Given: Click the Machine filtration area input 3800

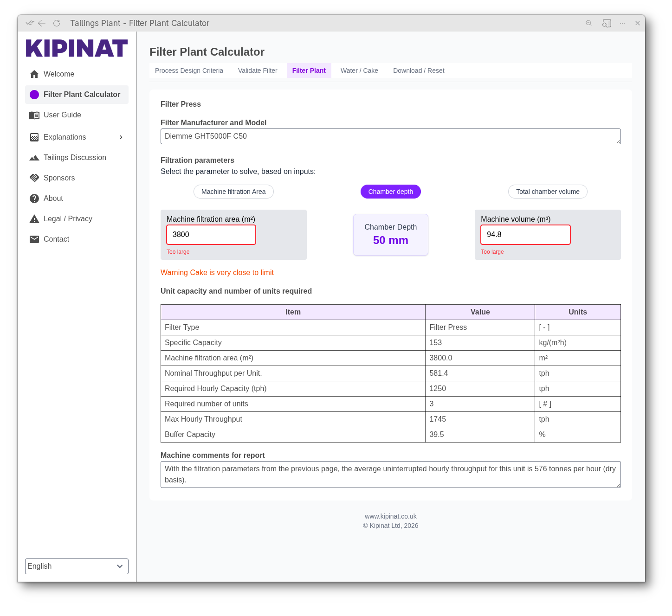Looking at the screenshot, I should (211, 235).
